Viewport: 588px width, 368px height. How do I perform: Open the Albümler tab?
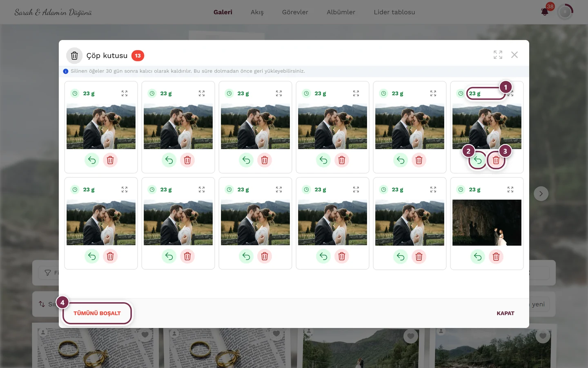(x=341, y=12)
